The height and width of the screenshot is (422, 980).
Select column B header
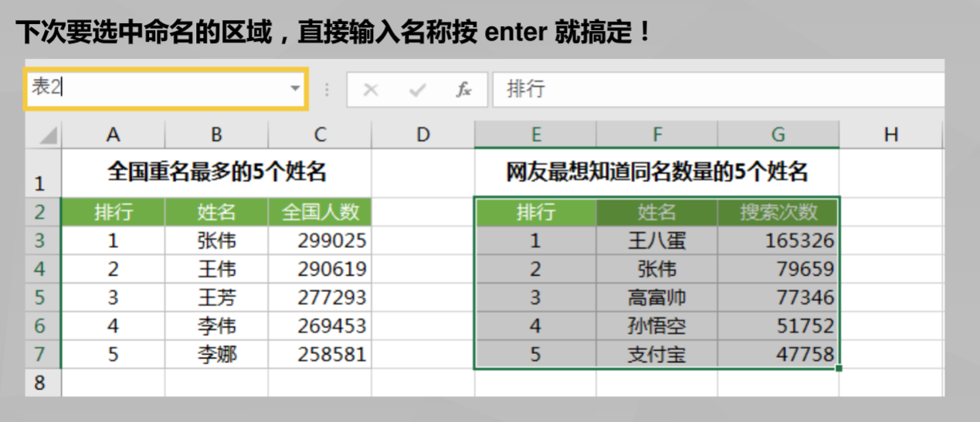pyautogui.click(x=216, y=134)
